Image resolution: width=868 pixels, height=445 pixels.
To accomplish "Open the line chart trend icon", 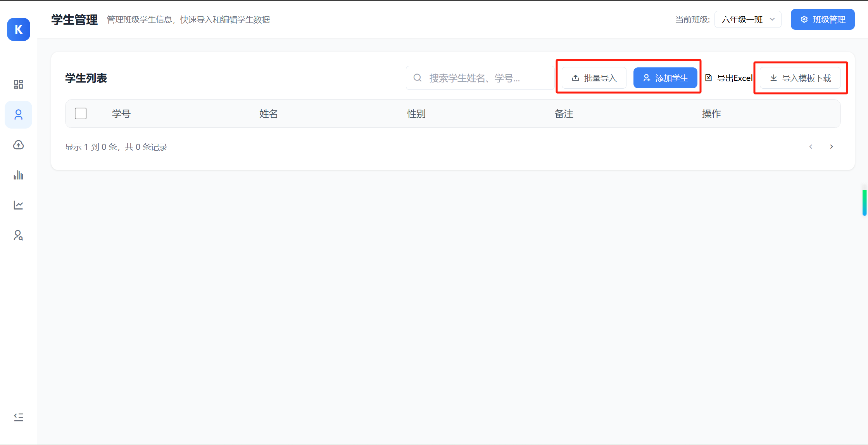I will [18, 205].
